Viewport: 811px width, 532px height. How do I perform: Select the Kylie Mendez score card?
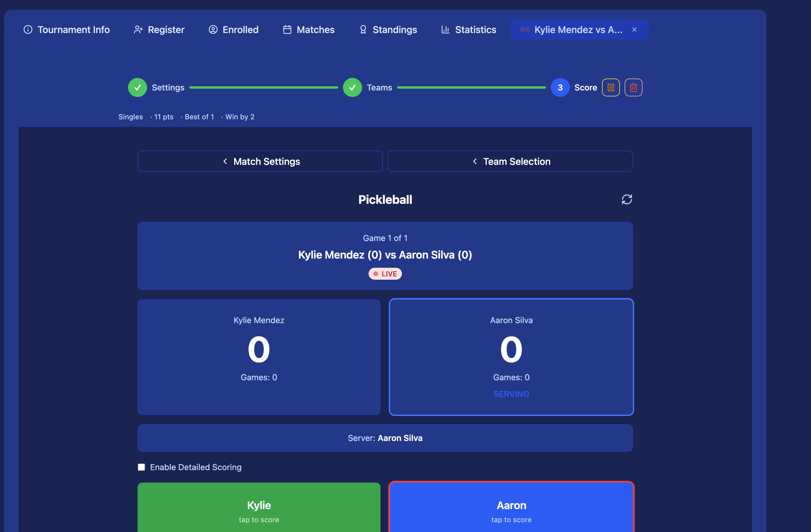(x=259, y=357)
